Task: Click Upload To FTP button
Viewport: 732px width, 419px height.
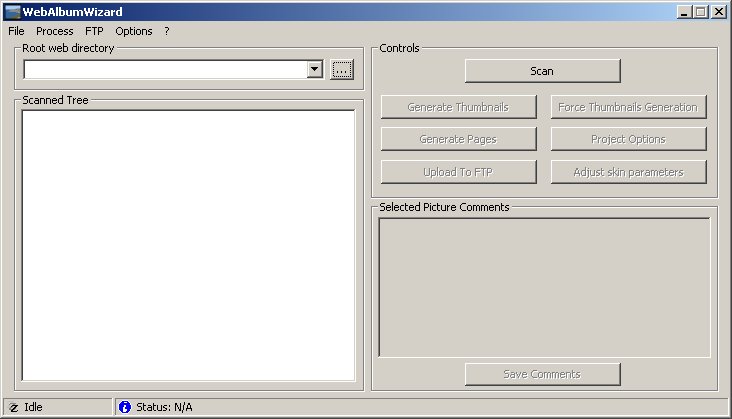Action: (458, 172)
